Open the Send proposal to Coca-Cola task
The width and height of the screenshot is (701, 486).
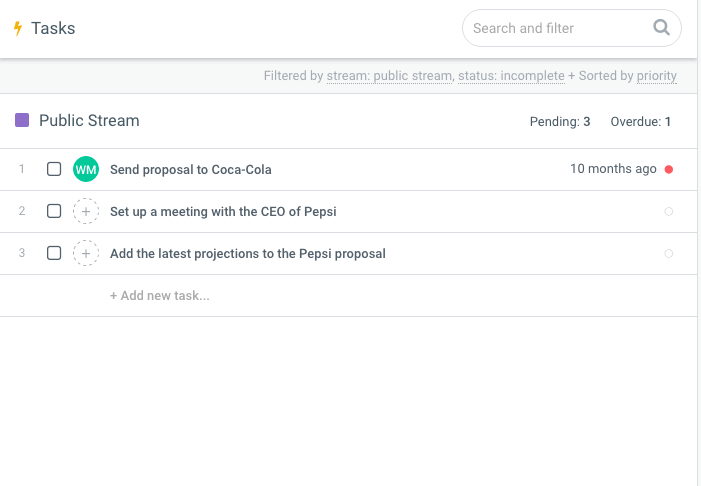tap(191, 169)
